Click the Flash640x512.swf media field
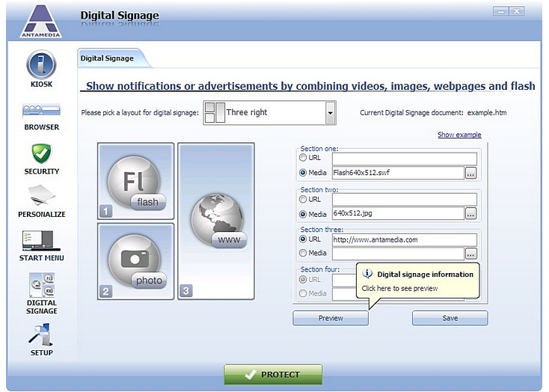This screenshot has width=549, height=392. point(398,173)
